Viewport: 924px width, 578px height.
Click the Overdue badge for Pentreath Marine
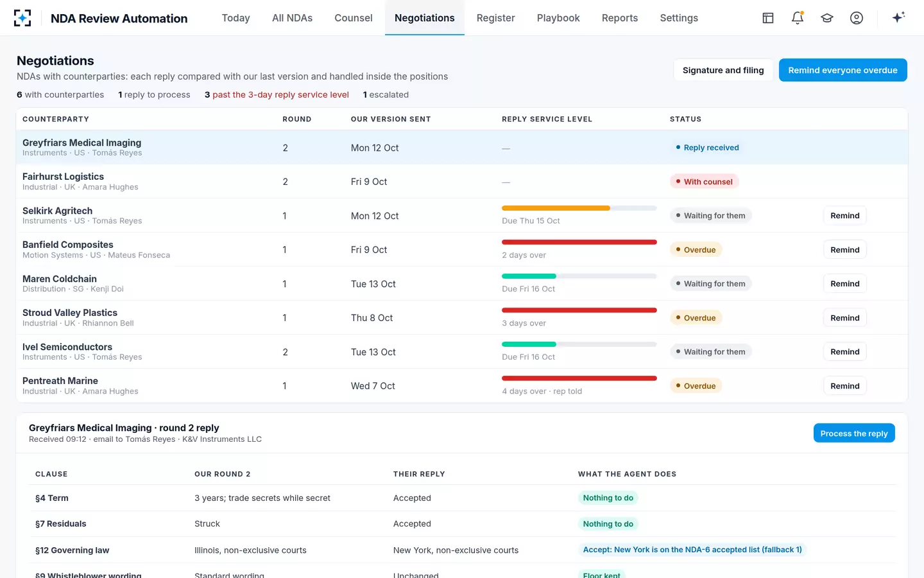pyautogui.click(x=696, y=386)
